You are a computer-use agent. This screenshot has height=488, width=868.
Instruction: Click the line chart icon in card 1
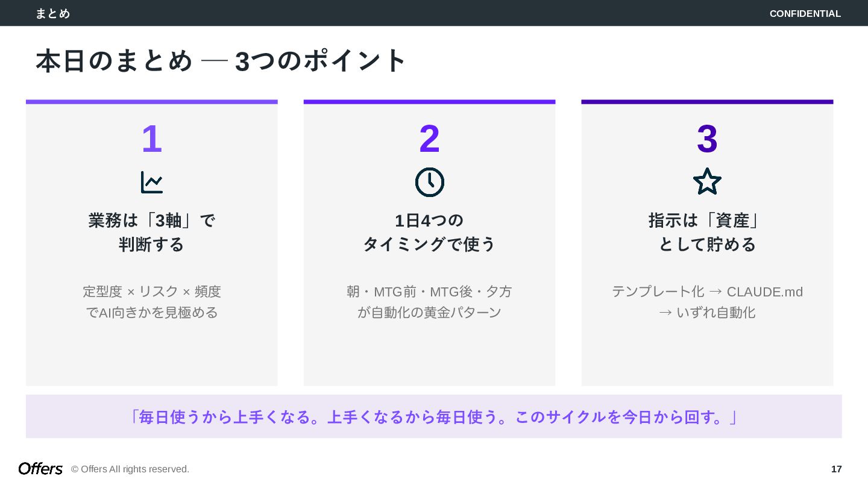pos(152,182)
